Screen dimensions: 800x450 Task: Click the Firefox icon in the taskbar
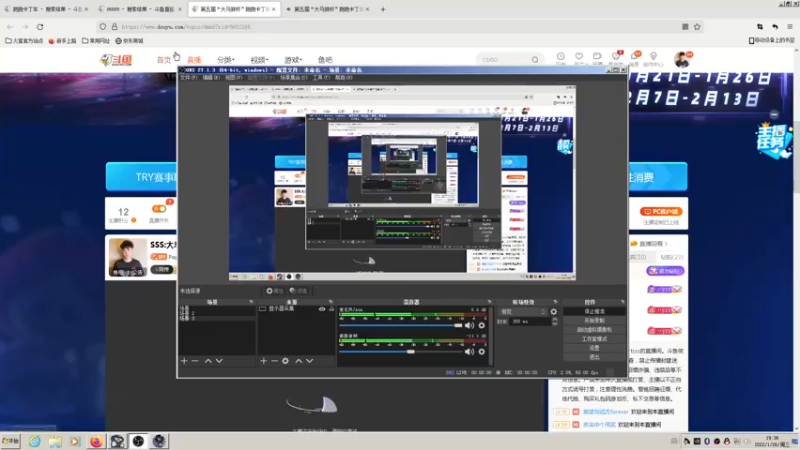(96, 441)
